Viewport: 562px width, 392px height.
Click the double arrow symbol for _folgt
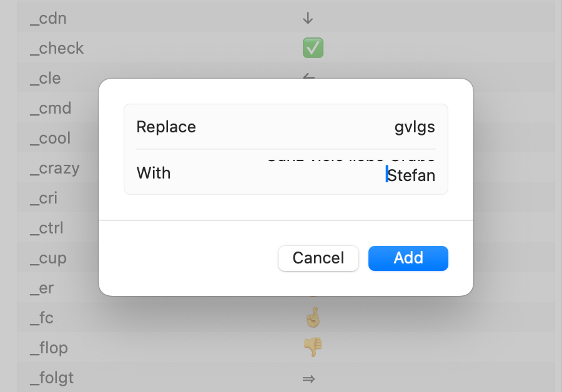tap(308, 378)
